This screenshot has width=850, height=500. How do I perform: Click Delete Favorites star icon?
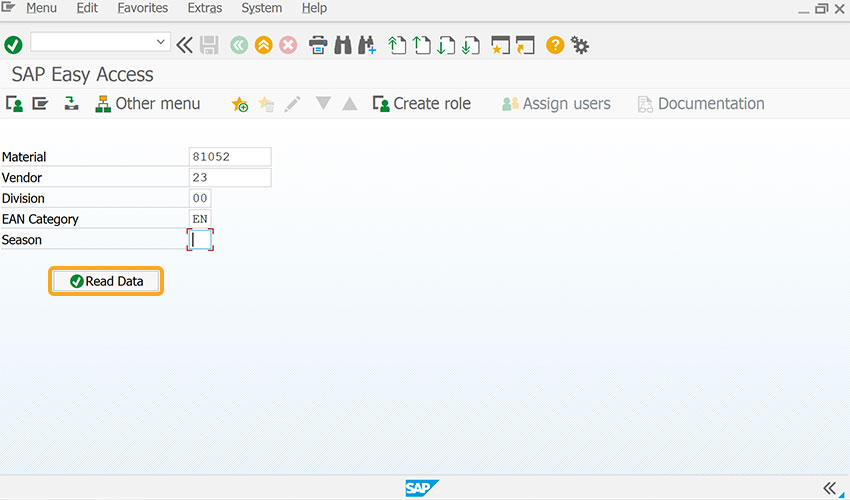266,104
